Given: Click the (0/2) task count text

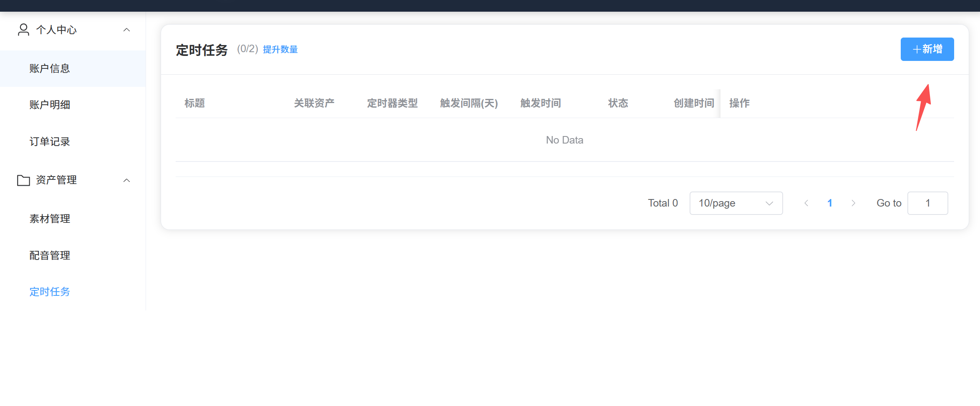Looking at the screenshot, I should tap(248, 49).
